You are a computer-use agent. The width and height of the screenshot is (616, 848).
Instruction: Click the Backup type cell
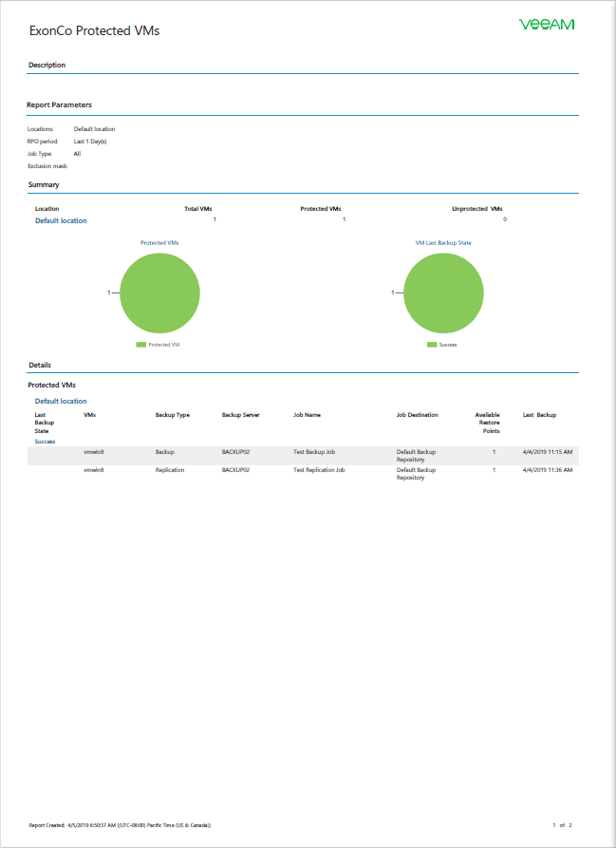[x=165, y=452]
